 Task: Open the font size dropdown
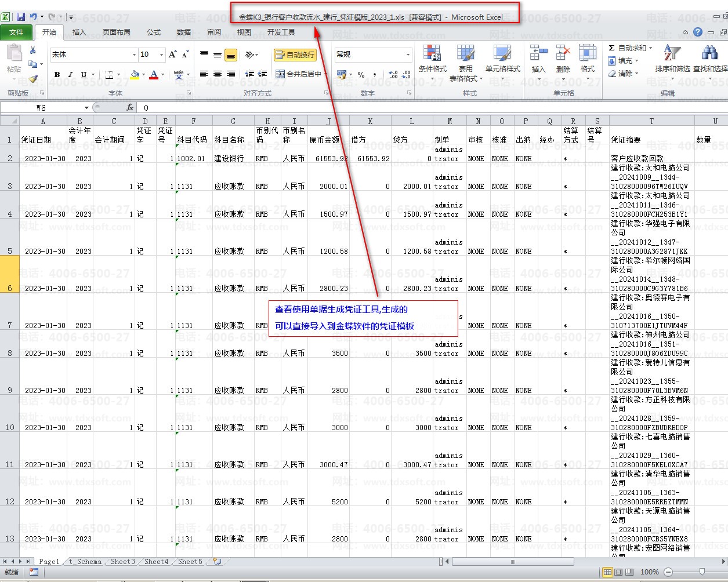(161, 54)
